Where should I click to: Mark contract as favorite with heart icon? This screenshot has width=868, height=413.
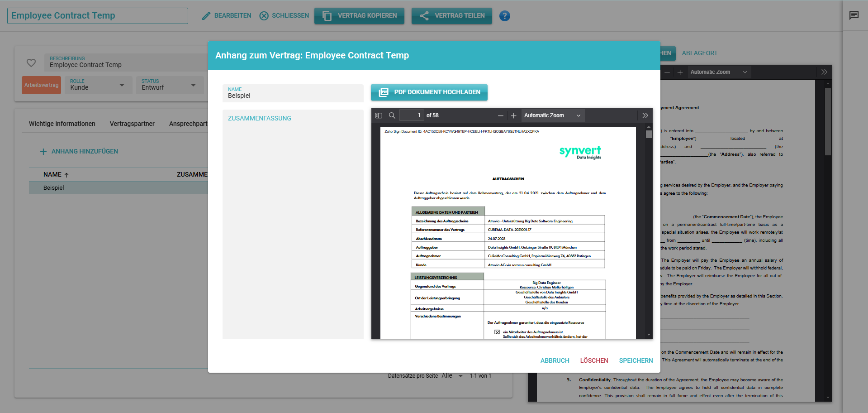click(31, 63)
